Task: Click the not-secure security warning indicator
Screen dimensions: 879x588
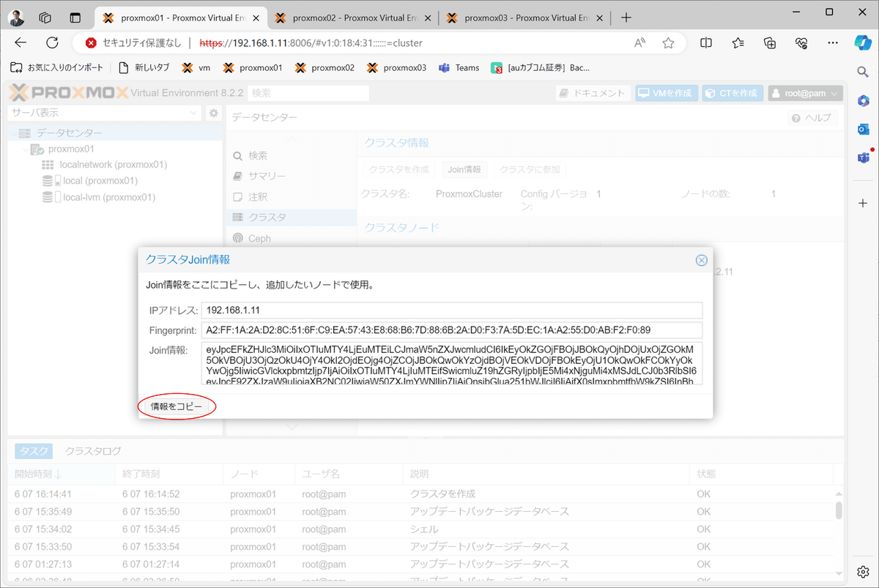Action: [x=132, y=43]
